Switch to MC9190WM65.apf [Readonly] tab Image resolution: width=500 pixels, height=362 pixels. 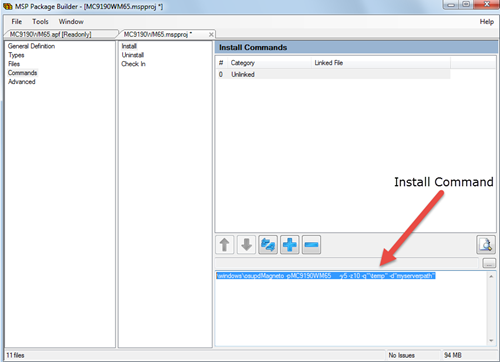pyautogui.click(x=60, y=34)
